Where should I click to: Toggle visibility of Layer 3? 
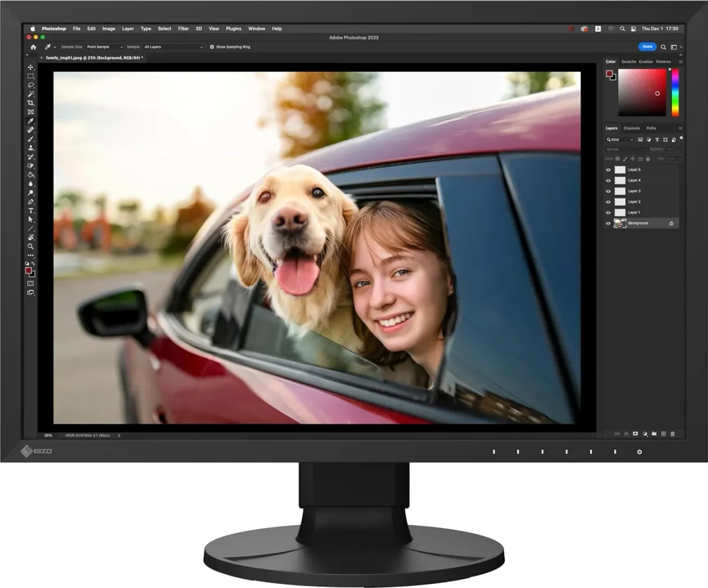pos(608,191)
